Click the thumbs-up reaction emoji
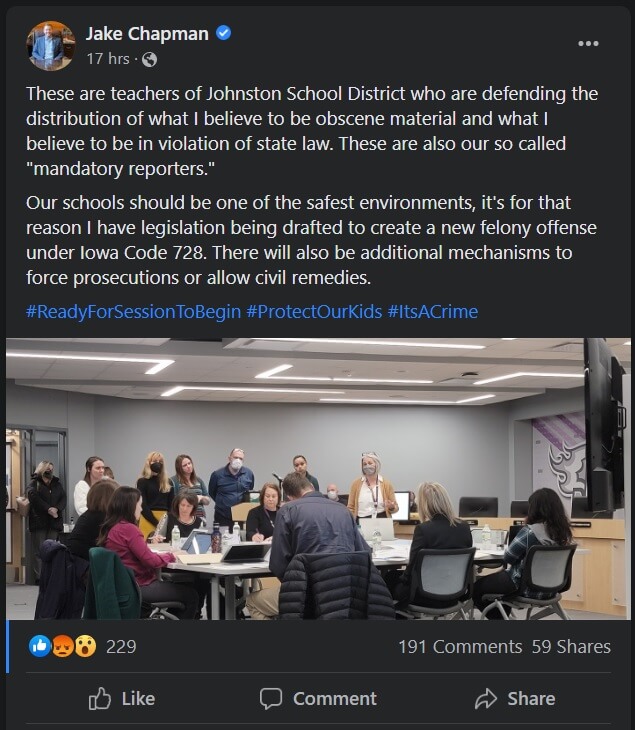 coord(40,646)
